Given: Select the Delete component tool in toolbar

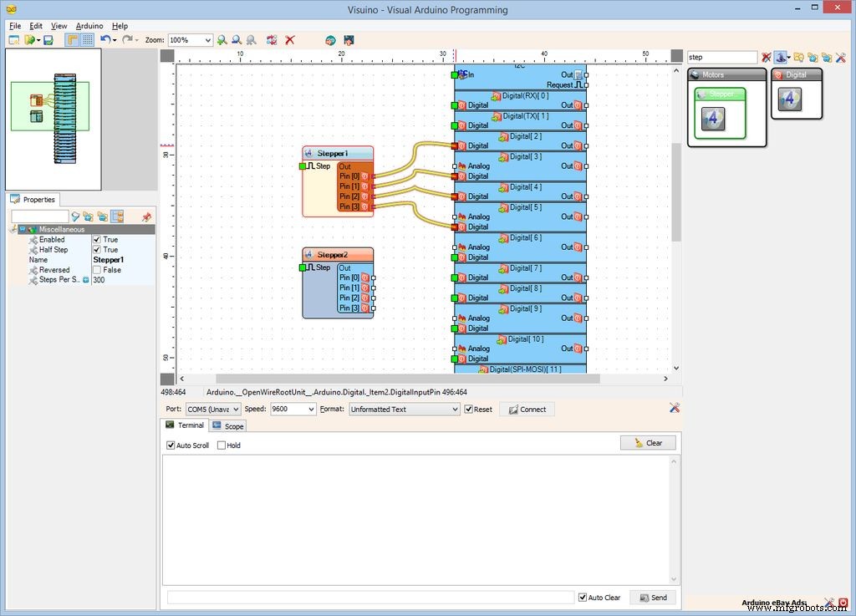Looking at the screenshot, I should pos(290,39).
